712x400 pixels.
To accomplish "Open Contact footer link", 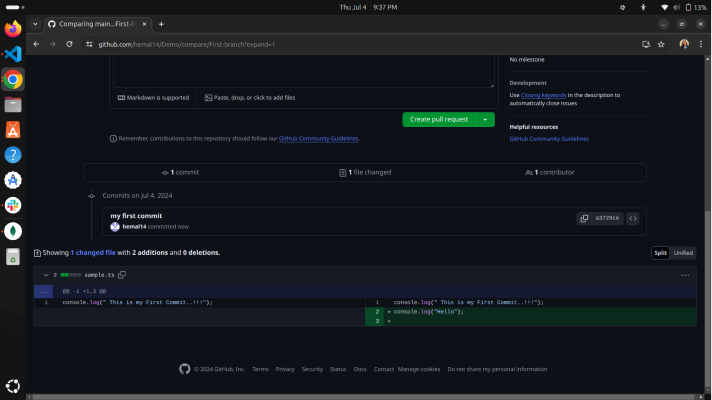I will point(384,369).
